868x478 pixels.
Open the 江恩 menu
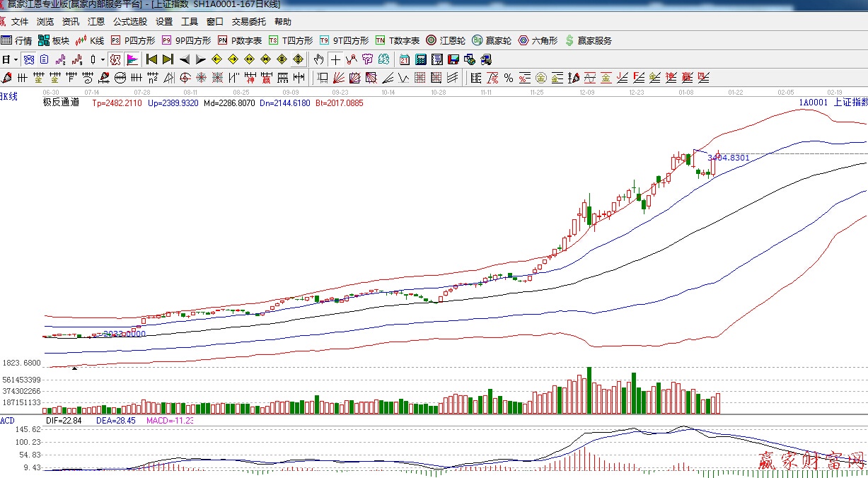click(x=96, y=22)
